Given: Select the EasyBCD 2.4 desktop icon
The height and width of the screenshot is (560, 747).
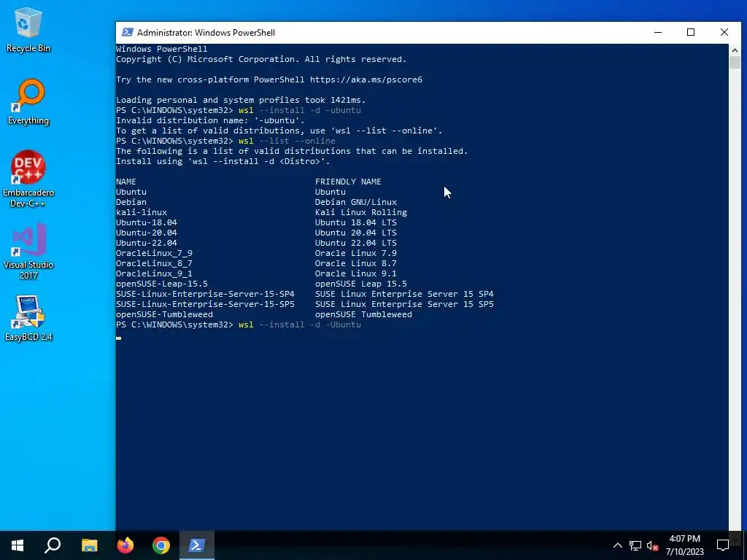Looking at the screenshot, I should 28,318.
